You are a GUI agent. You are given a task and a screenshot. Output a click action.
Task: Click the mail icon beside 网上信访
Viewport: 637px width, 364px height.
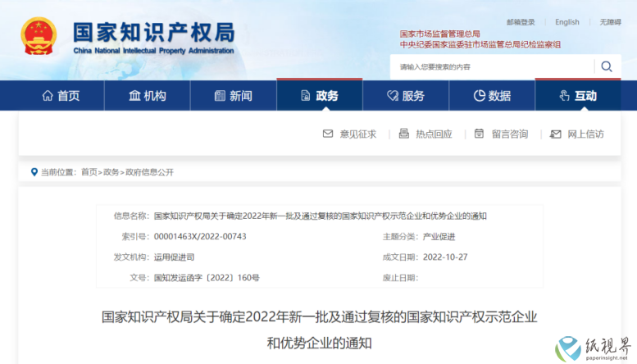pyautogui.click(x=555, y=134)
